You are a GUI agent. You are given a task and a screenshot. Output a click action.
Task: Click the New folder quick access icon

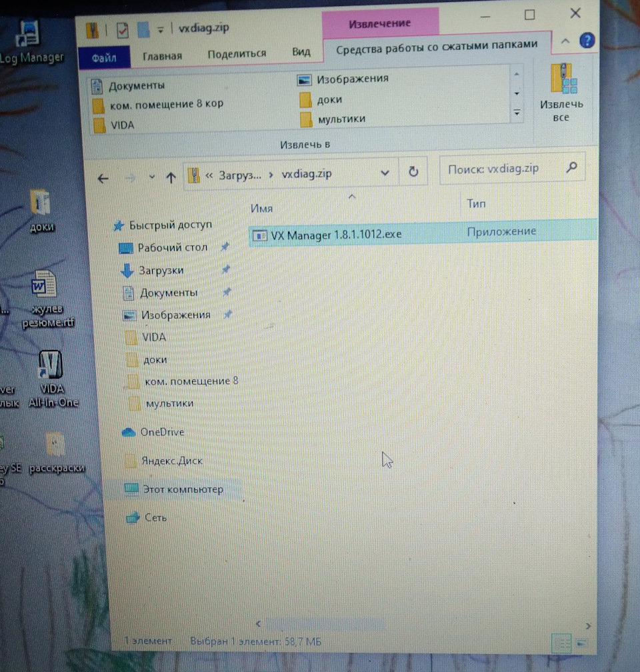[x=143, y=29]
